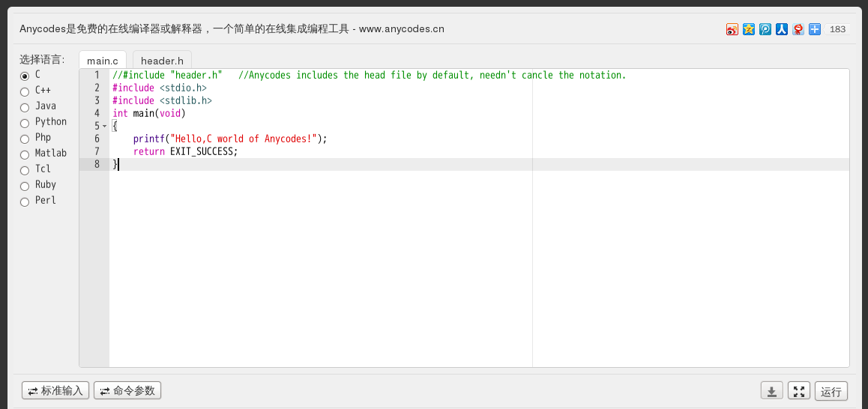
Task: Share page to Qzone star icon
Action: tap(748, 29)
